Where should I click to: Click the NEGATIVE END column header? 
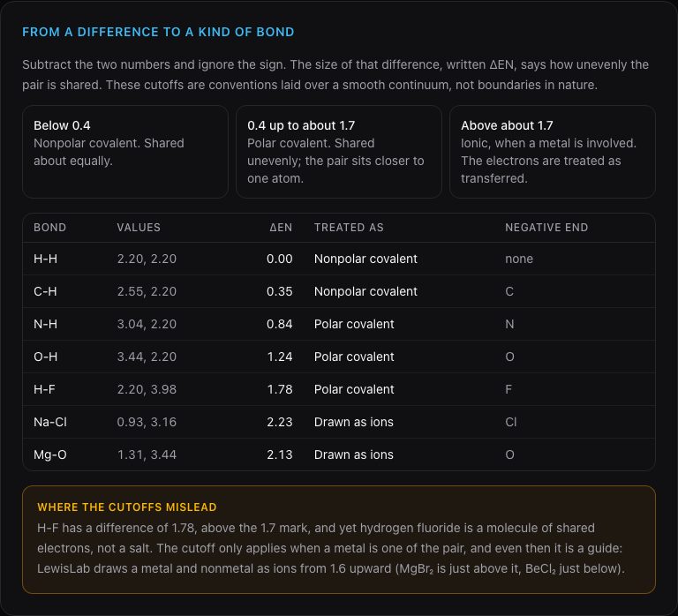point(546,228)
